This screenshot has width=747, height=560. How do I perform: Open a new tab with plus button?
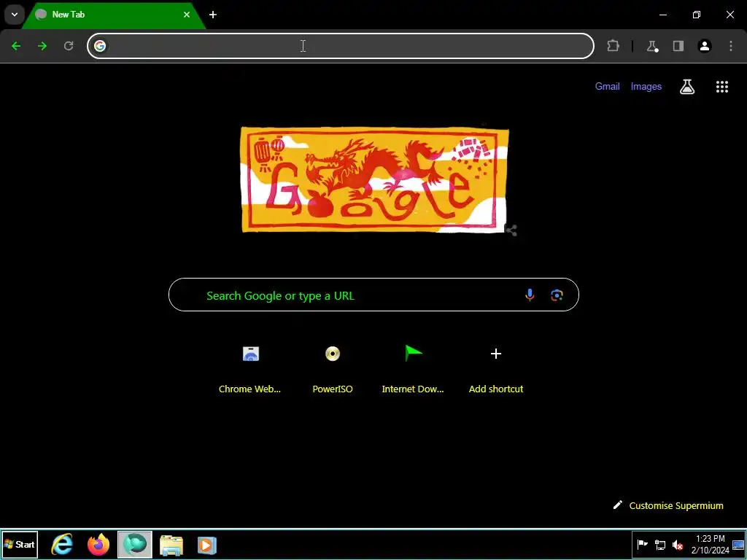tap(213, 15)
